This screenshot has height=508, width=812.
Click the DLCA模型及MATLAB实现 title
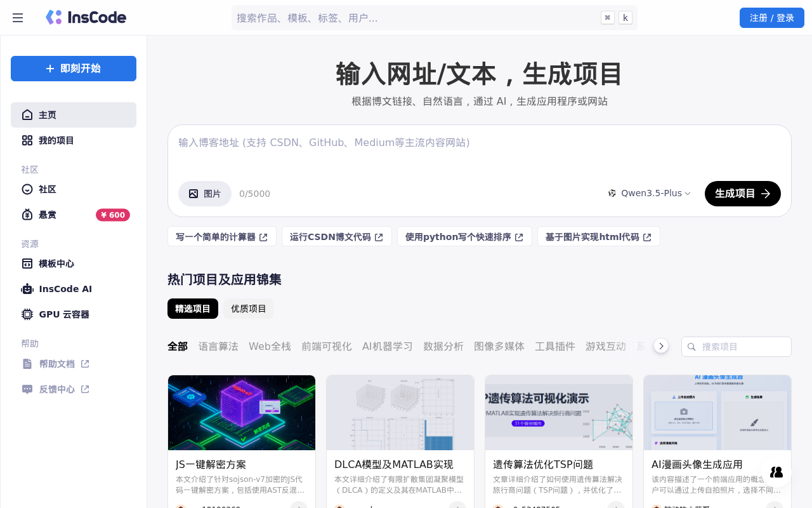coord(394,464)
